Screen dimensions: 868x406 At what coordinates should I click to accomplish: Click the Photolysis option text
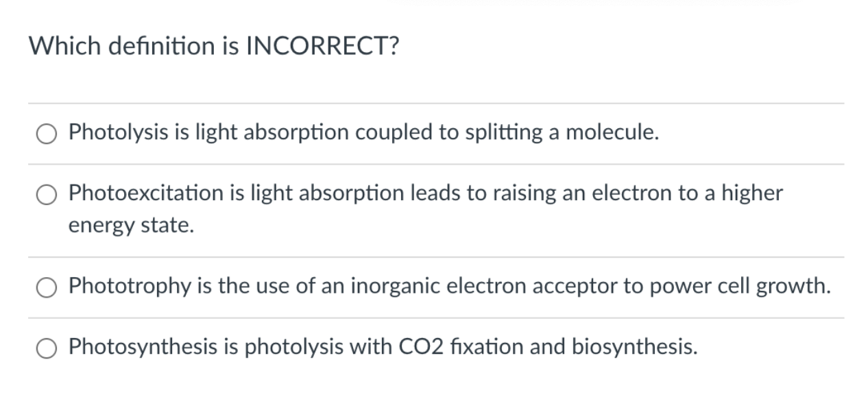tap(363, 132)
